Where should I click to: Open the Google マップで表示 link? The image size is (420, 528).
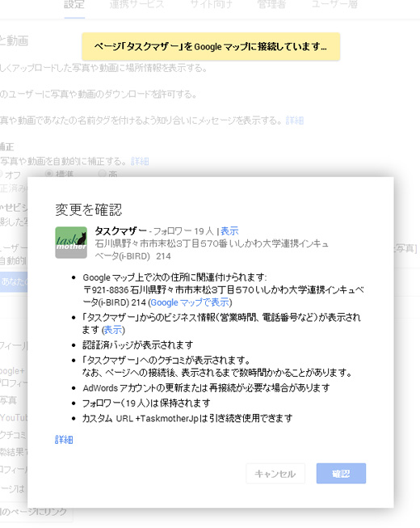pos(190,302)
